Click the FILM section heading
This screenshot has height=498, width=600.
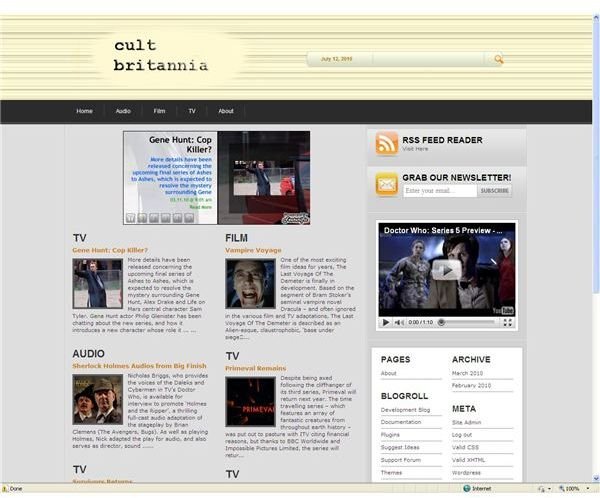[x=236, y=238]
